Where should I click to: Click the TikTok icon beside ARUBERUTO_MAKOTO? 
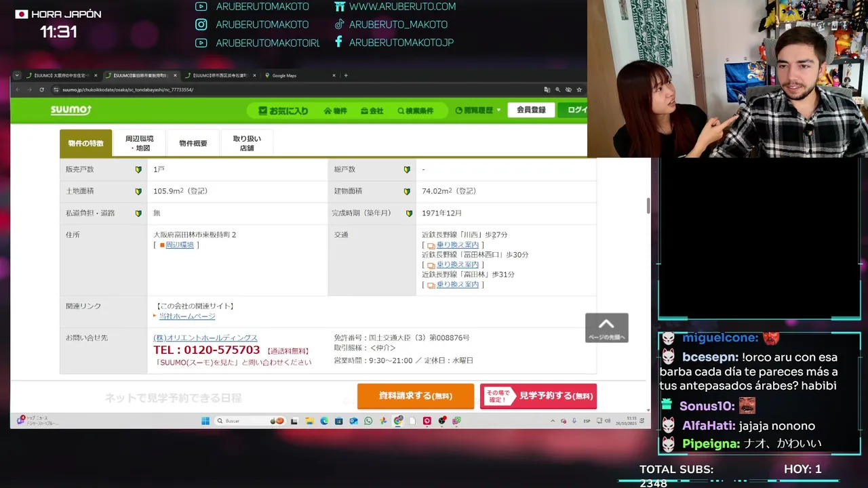pos(340,24)
